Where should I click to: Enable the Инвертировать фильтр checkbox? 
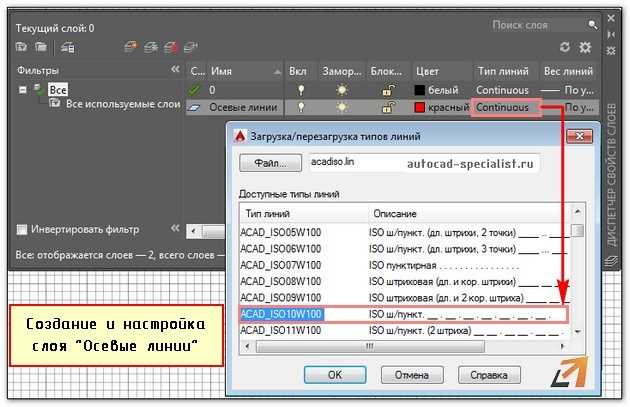(x=23, y=229)
